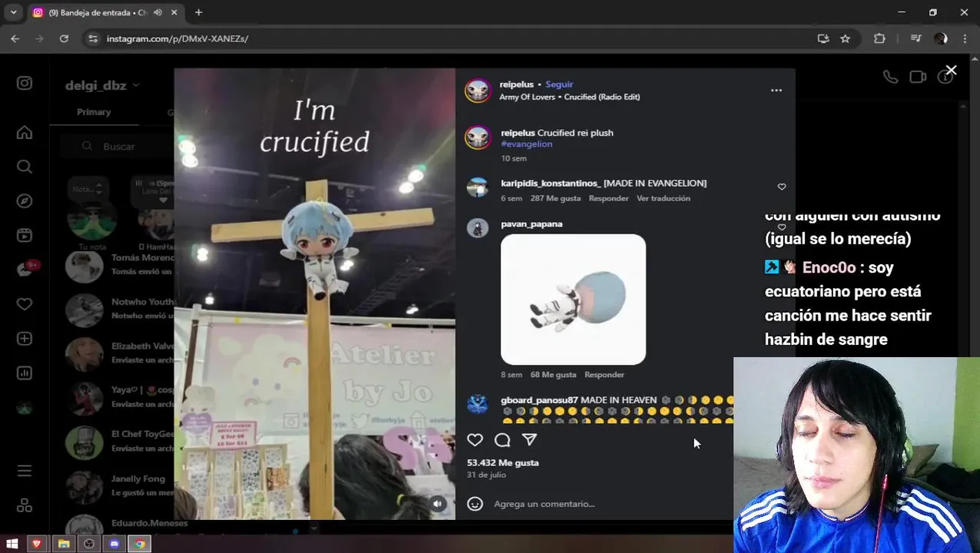
Task: Select the Primary messages tab
Action: (x=94, y=112)
